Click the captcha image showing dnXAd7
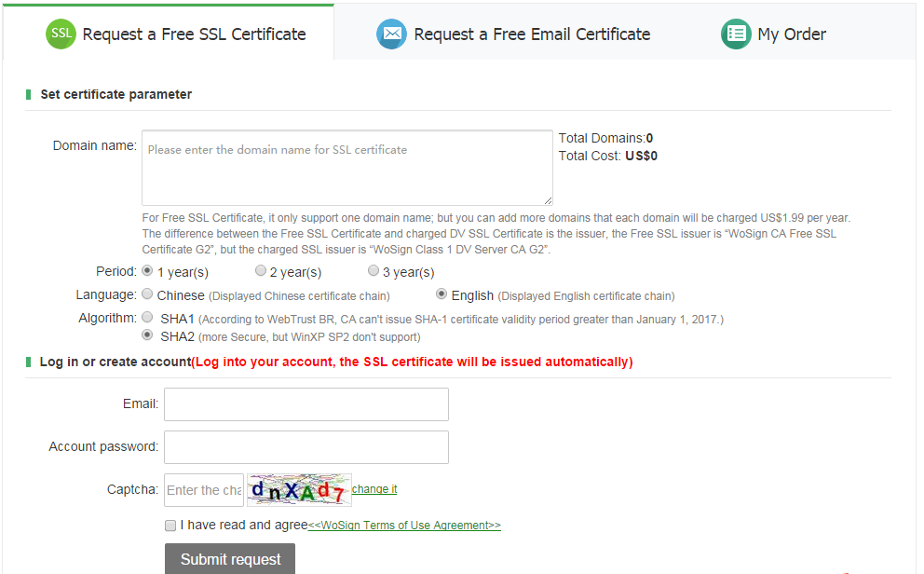The height and width of the screenshot is (574, 924). 298,490
